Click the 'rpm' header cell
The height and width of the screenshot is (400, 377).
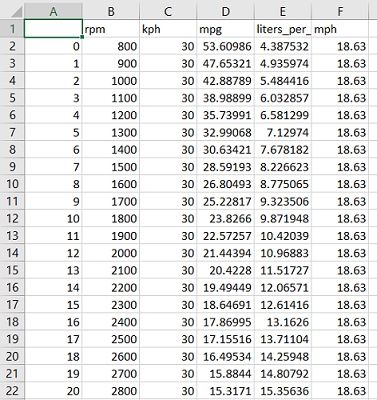point(111,29)
